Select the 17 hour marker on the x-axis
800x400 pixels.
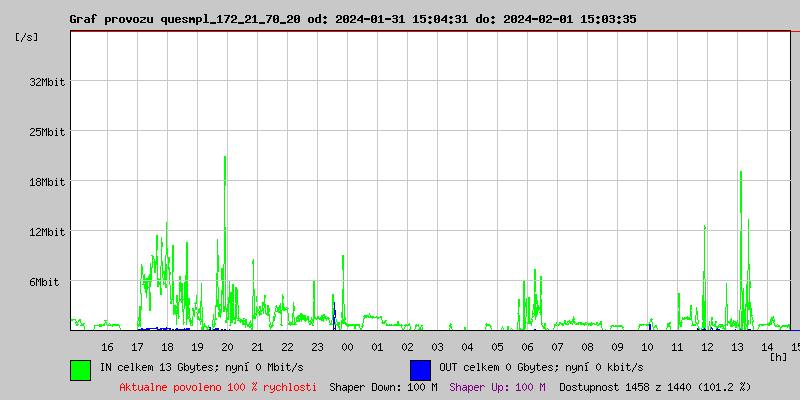137,347
